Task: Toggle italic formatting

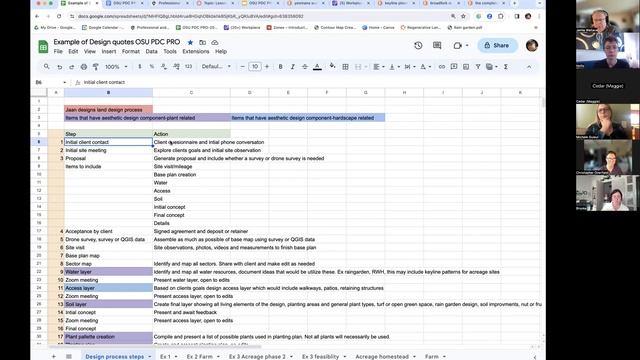Action: 293,67
